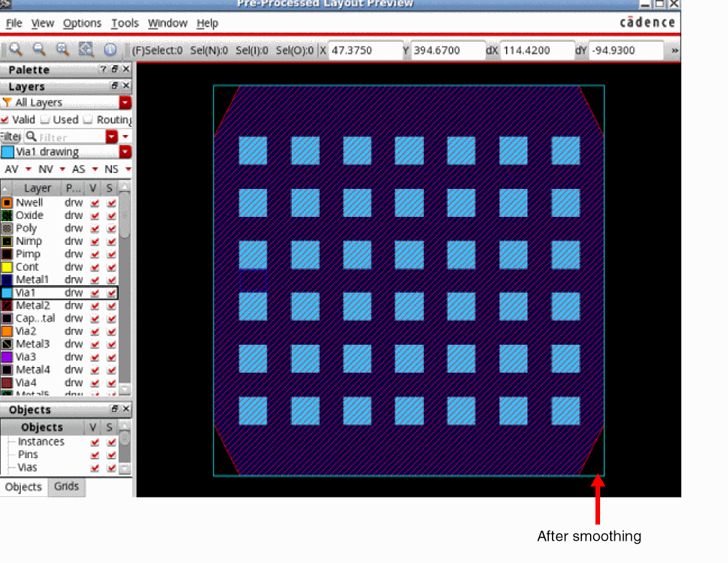Open the Tools menu
The height and width of the screenshot is (563, 728).
pos(124,23)
